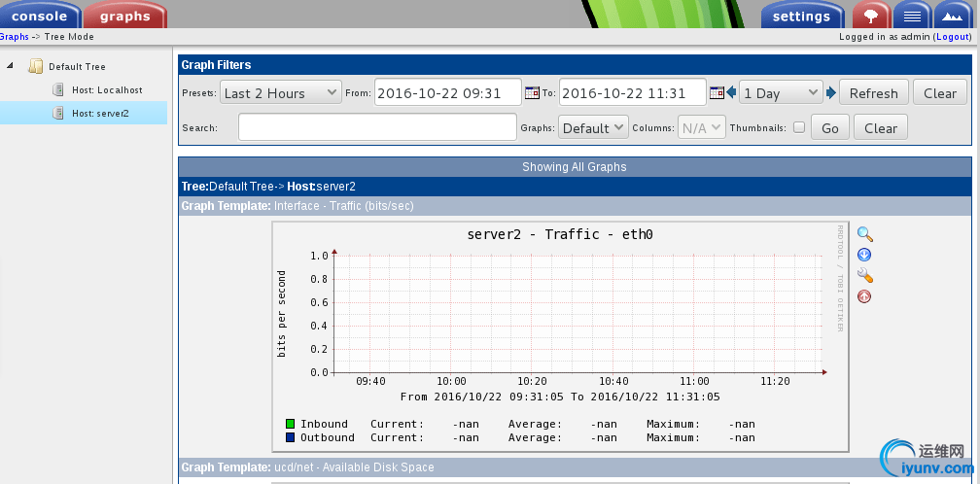Edit the To date field
The height and width of the screenshot is (484, 980).
(633, 92)
